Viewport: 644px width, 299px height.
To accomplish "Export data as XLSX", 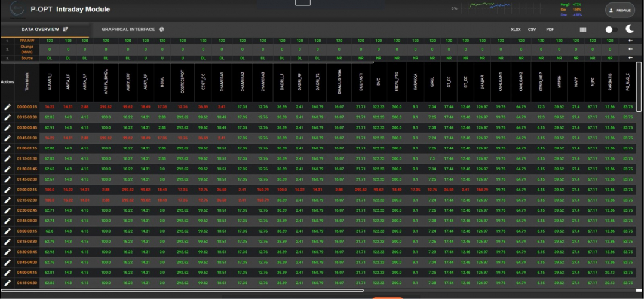I will [x=516, y=30].
